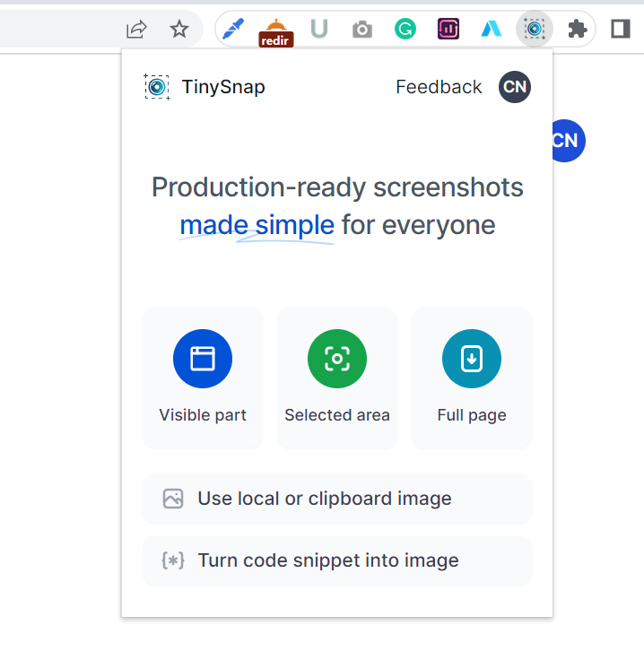The image size is (644, 660).
Task: Capture the Full page screenshot
Action: pyautogui.click(x=472, y=359)
